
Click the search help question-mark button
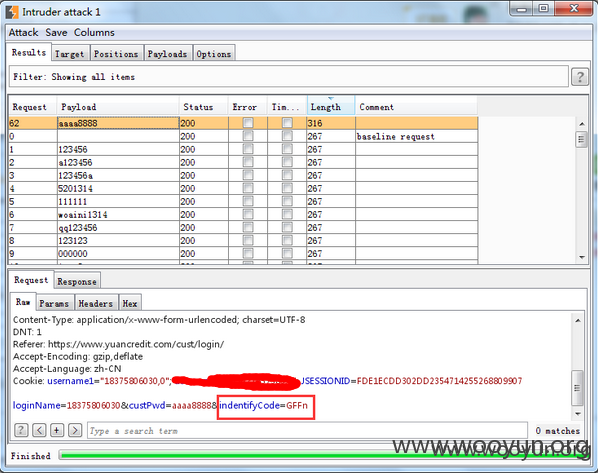click(x=21, y=430)
